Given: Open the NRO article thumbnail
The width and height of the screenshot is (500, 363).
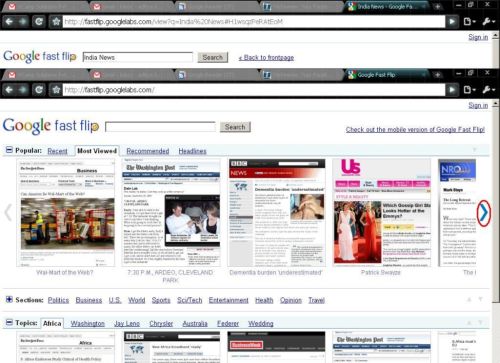Looking at the screenshot, I should pos(457,213).
